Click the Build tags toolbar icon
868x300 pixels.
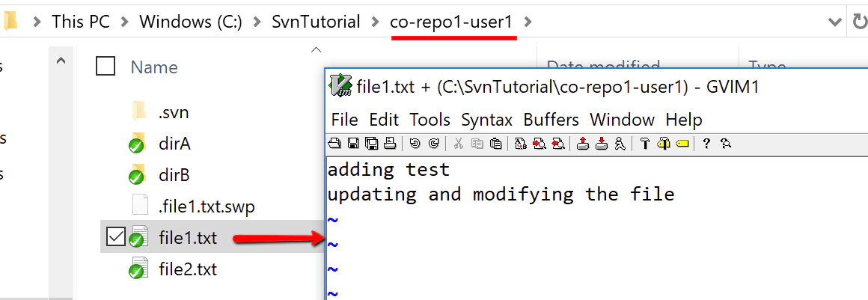point(663,144)
